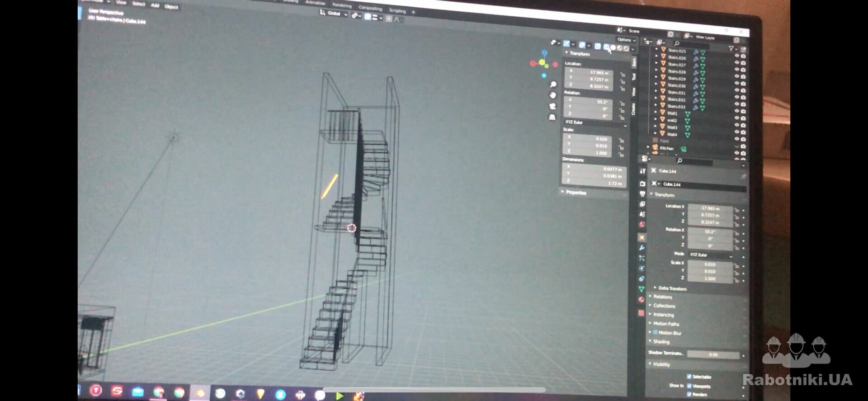868x401 pixels.
Task: Toggle X-ray display icon in viewport header
Action: click(x=598, y=46)
